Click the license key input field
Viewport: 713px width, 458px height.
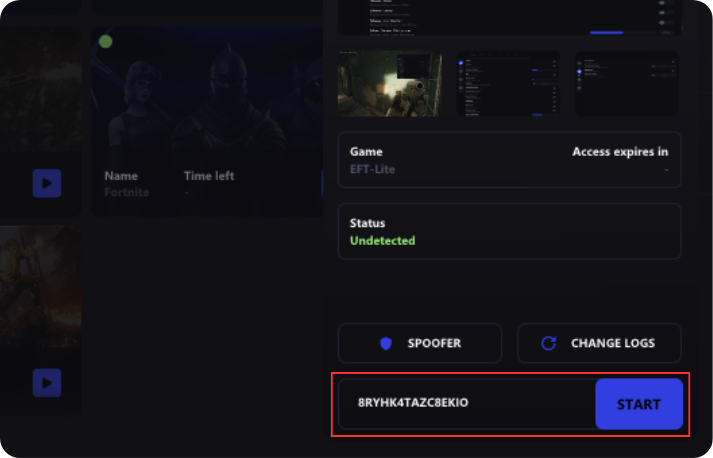(466, 404)
